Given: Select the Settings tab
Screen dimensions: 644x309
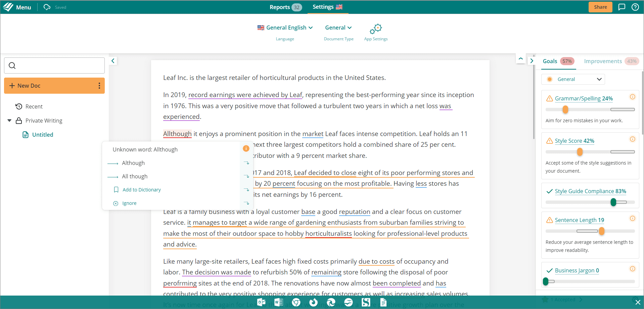Looking at the screenshot, I should [x=328, y=7].
